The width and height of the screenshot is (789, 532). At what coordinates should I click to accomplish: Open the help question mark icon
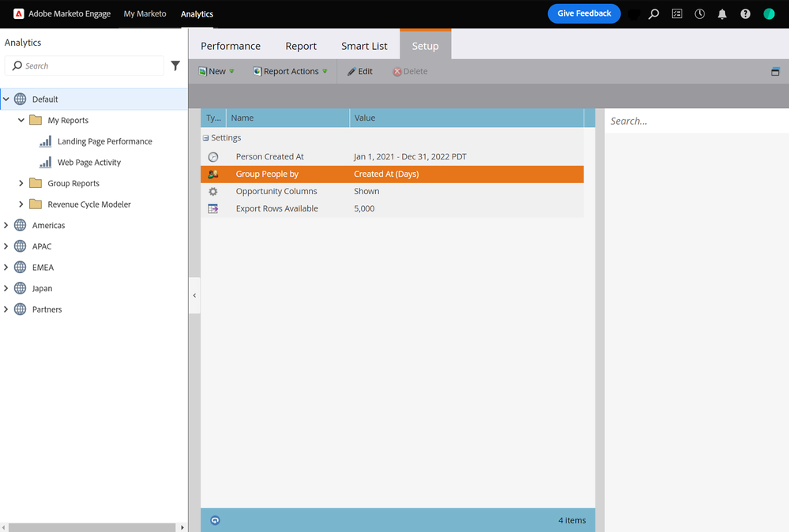point(746,14)
